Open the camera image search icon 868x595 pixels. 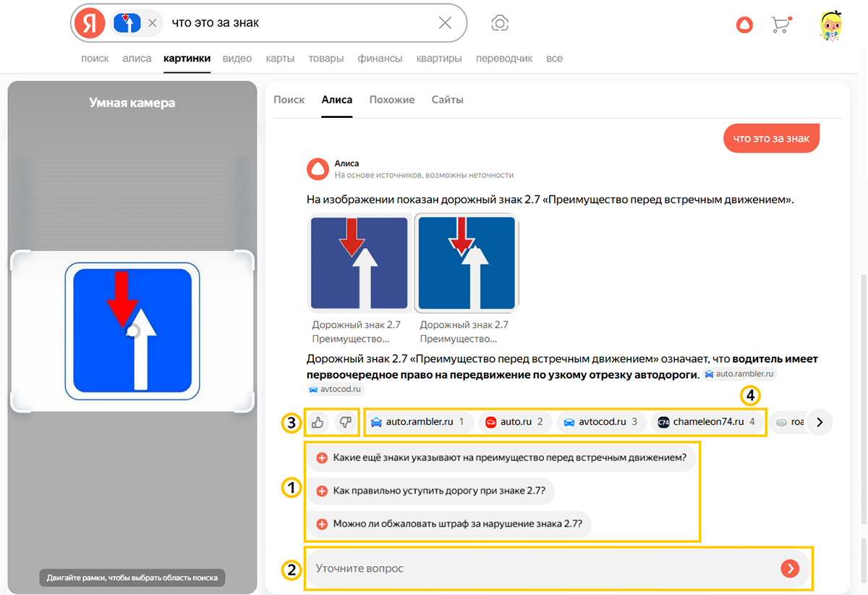point(499,23)
